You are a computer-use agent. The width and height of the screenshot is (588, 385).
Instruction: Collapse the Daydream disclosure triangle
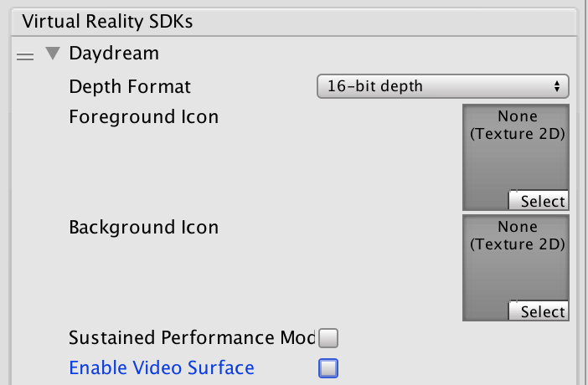[54, 54]
